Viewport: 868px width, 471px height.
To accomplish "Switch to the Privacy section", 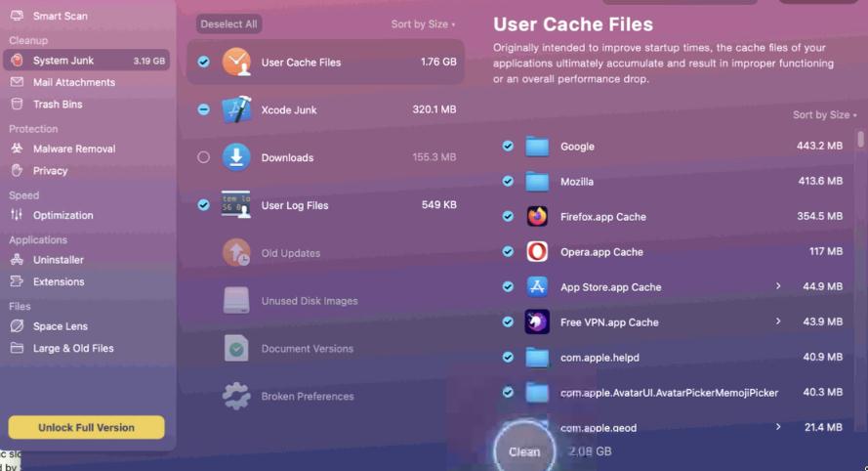I will pyautogui.click(x=51, y=171).
